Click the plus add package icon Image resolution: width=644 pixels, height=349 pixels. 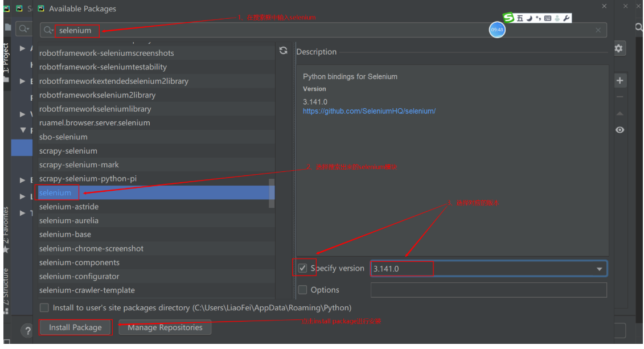[620, 80]
